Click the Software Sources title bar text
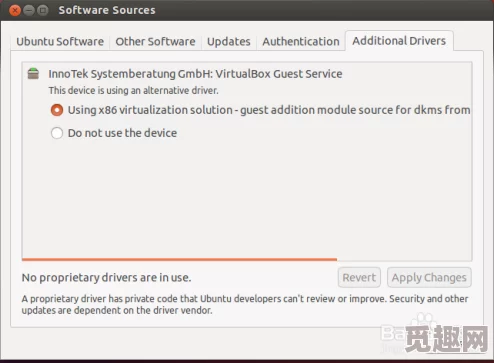 (107, 10)
